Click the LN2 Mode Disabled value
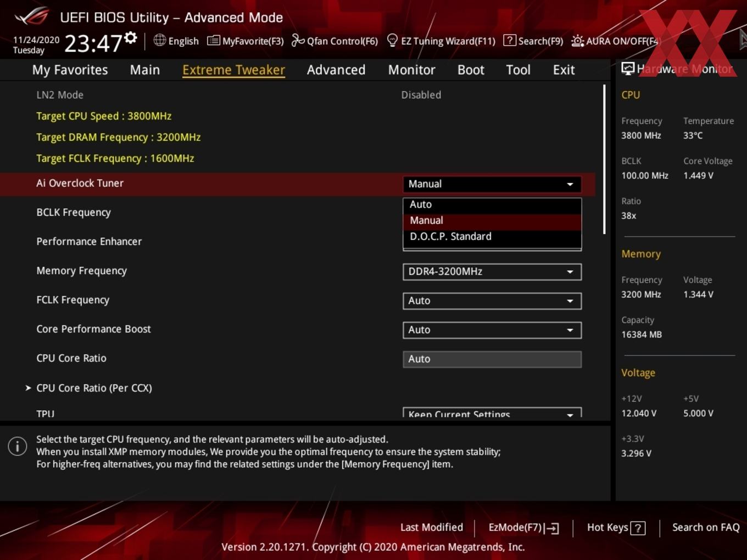The image size is (747, 560). point(421,94)
